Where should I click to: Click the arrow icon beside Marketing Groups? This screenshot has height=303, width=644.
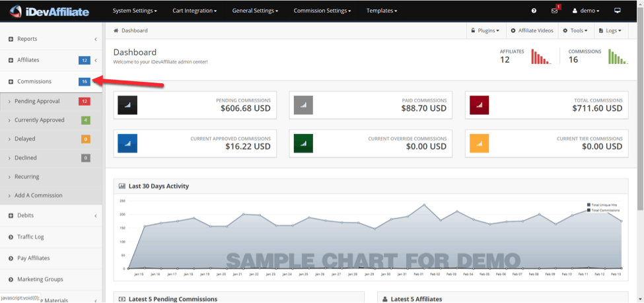click(x=11, y=280)
